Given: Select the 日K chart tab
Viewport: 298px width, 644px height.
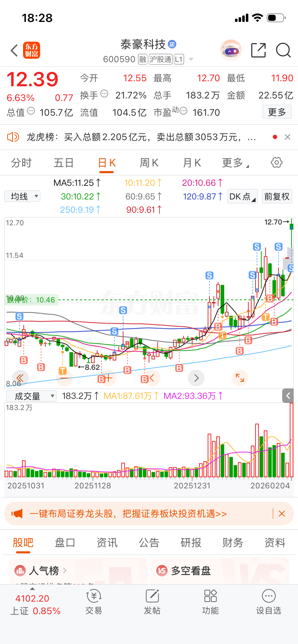Looking at the screenshot, I should 107,163.
